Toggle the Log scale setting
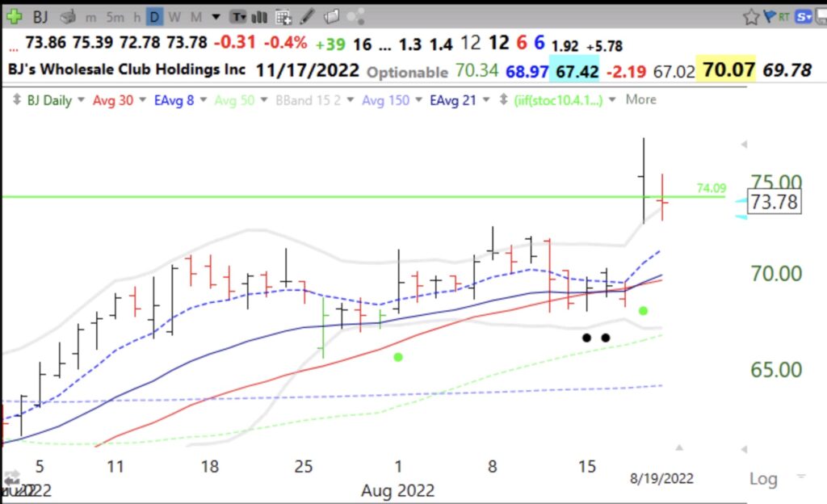 pos(762,479)
